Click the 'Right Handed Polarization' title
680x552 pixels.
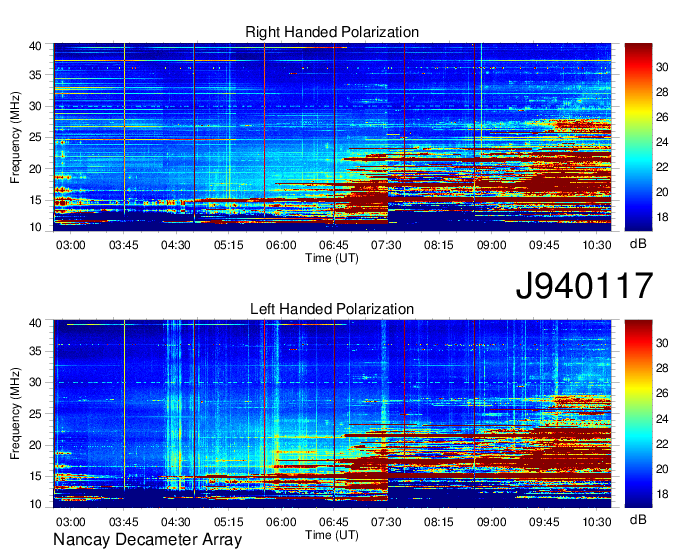point(332,32)
